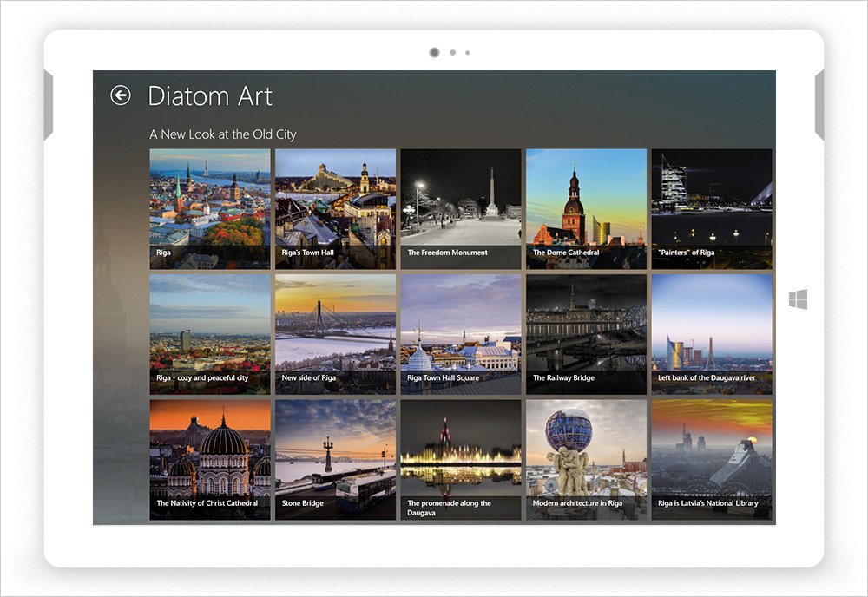Image resolution: width=868 pixels, height=597 pixels.
Task: Click the A New Look at the Old City heading
Action: (x=223, y=134)
